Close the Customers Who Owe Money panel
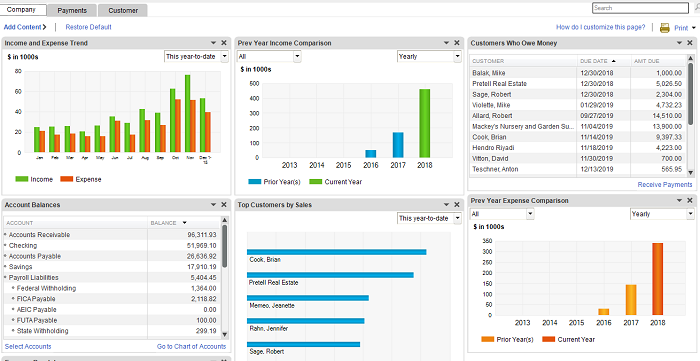700x361 pixels. click(x=690, y=43)
